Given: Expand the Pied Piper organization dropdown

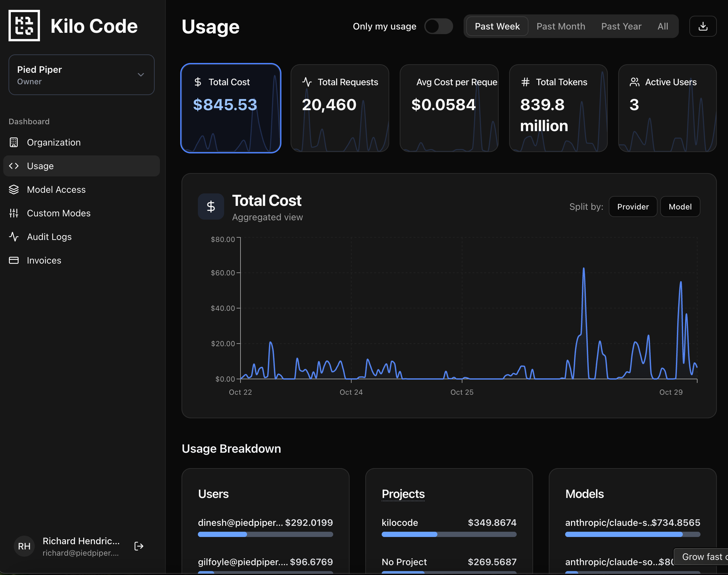Looking at the screenshot, I should (x=81, y=75).
